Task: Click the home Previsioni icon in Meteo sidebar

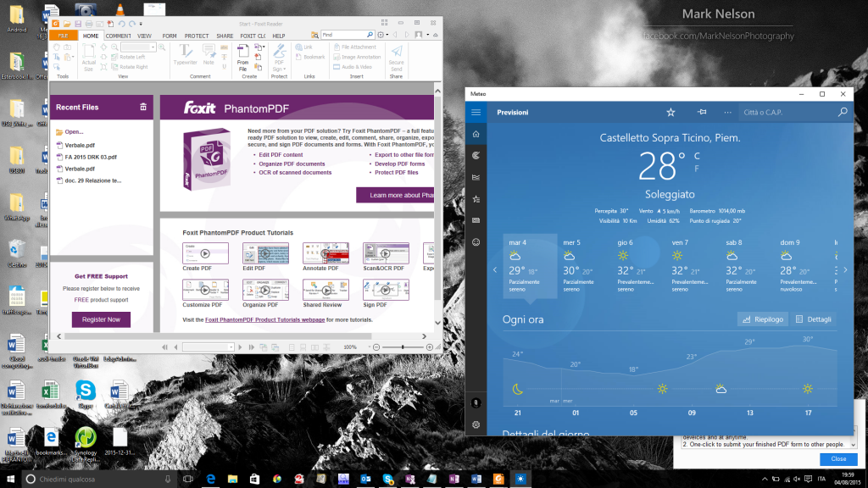Action: [x=476, y=134]
